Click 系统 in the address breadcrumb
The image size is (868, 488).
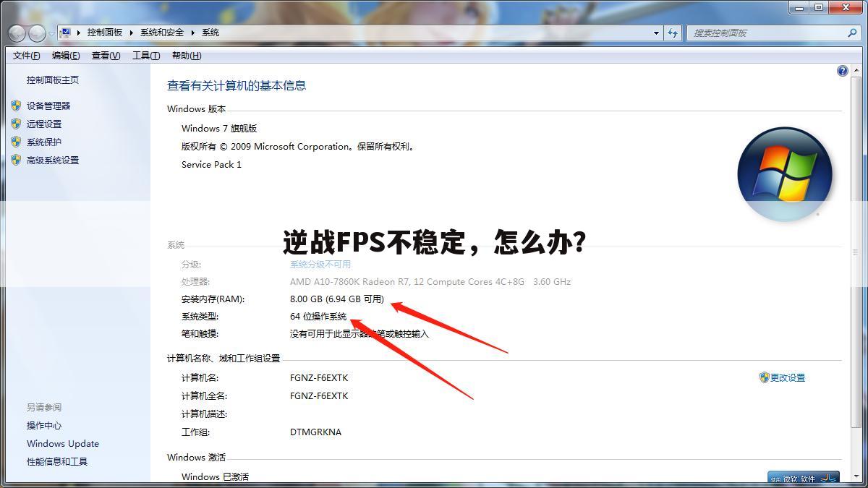click(x=210, y=33)
